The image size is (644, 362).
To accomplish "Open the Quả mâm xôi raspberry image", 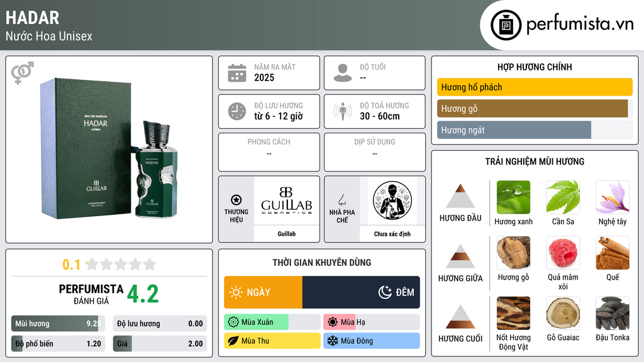I will [563, 253].
